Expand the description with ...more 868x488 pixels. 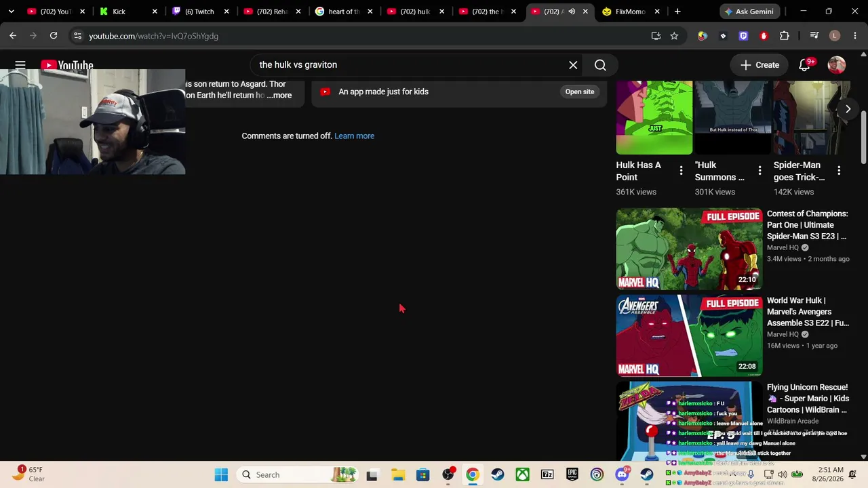[x=279, y=96]
